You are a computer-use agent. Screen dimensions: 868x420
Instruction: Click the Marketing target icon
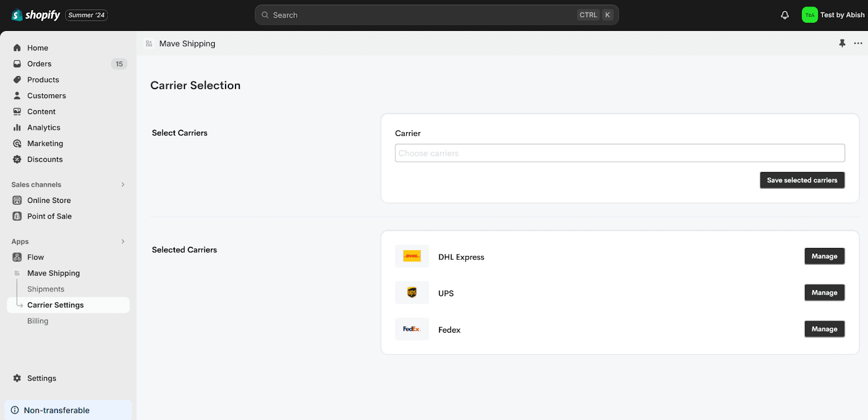[x=17, y=143]
